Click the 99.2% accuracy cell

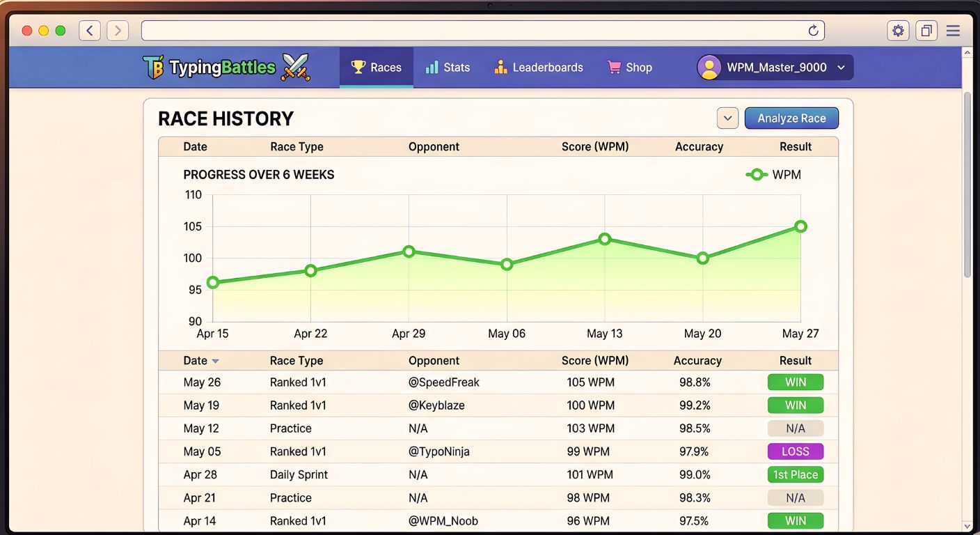(x=695, y=405)
